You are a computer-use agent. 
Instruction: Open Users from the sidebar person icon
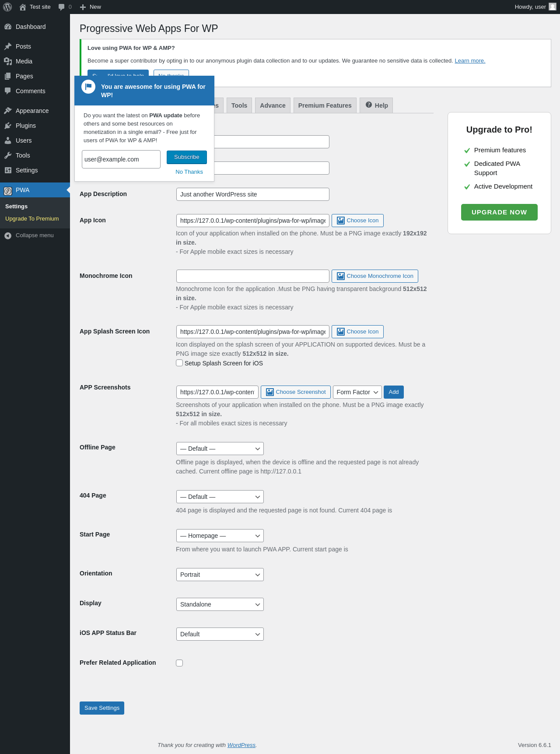(x=8, y=140)
